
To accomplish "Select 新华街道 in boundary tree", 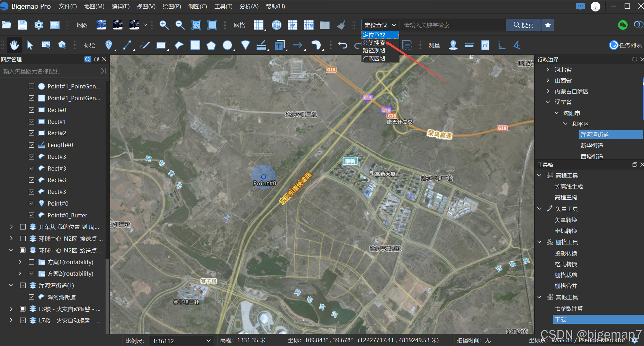I will point(592,145).
